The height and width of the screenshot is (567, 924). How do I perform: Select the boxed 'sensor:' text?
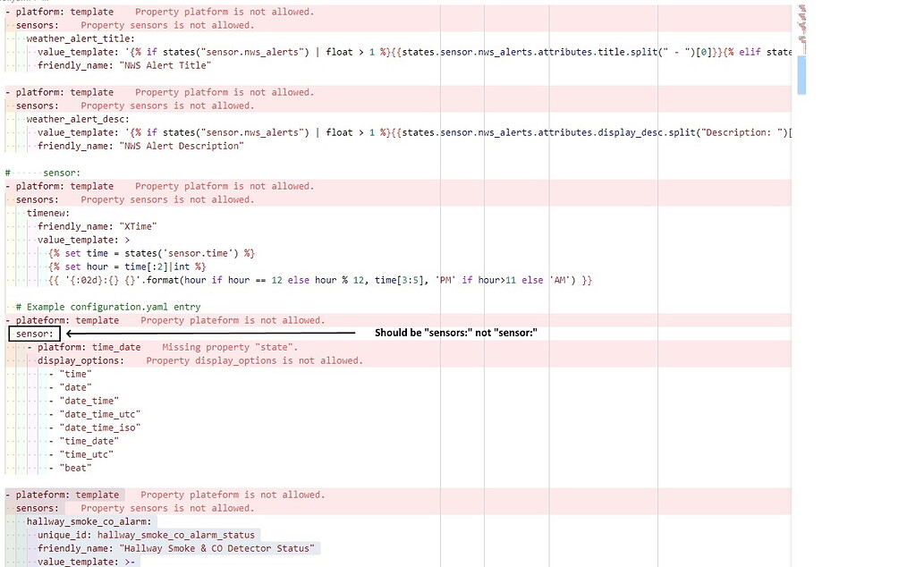(33, 333)
